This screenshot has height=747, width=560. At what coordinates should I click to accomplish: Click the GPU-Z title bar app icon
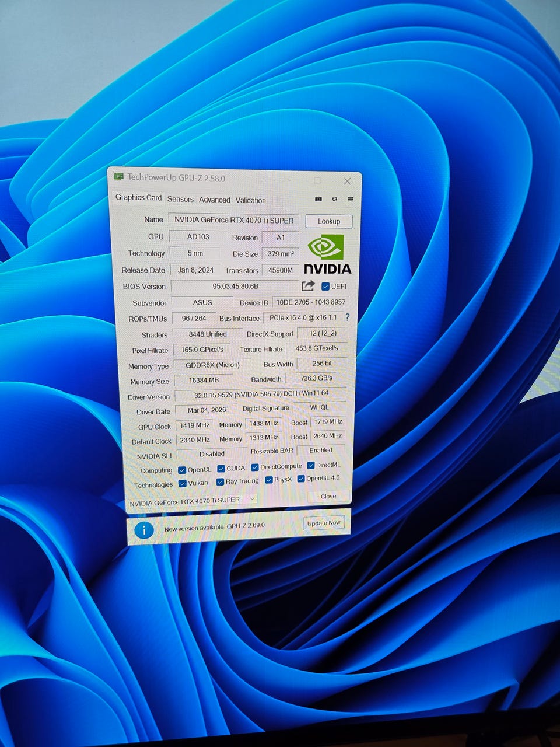(x=119, y=177)
